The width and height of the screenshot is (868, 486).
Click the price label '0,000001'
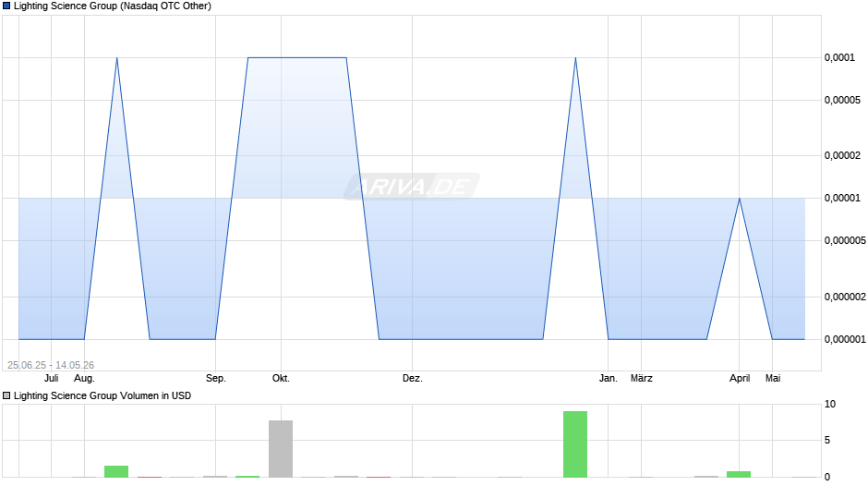[845, 339]
